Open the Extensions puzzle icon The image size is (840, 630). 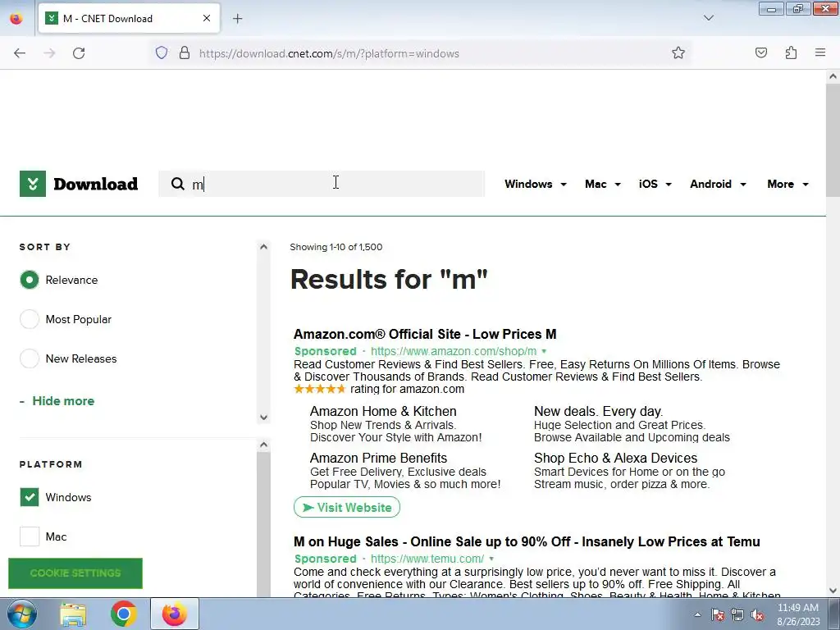tap(791, 53)
